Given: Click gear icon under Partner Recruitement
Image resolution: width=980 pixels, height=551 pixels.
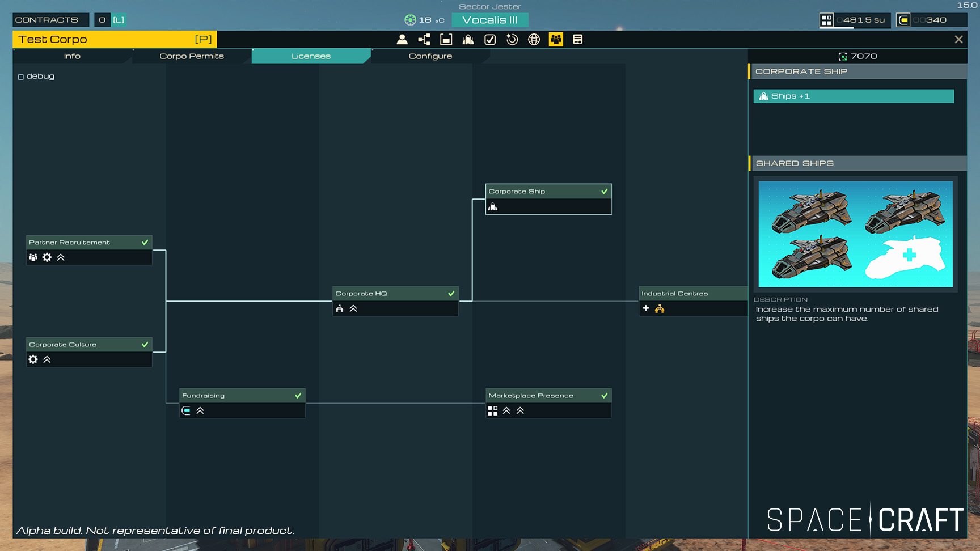Looking at the screenshot, I should point(47,257).
